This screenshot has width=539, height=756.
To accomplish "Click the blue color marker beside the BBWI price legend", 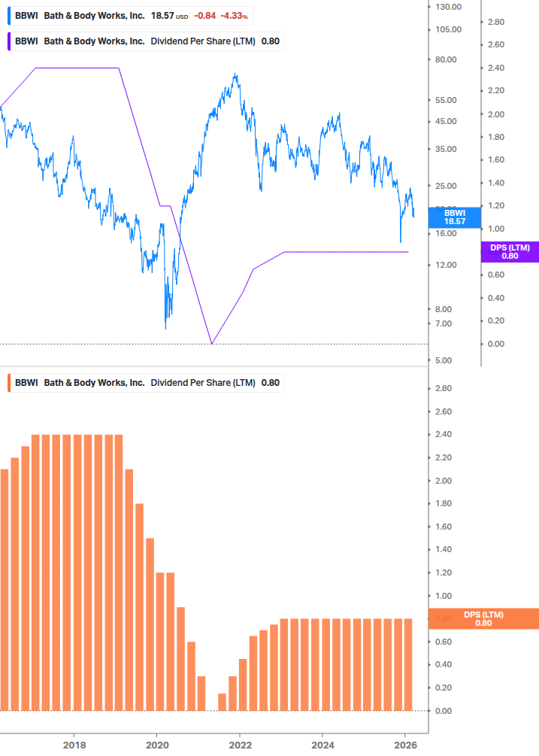I will tap(8, 14).
